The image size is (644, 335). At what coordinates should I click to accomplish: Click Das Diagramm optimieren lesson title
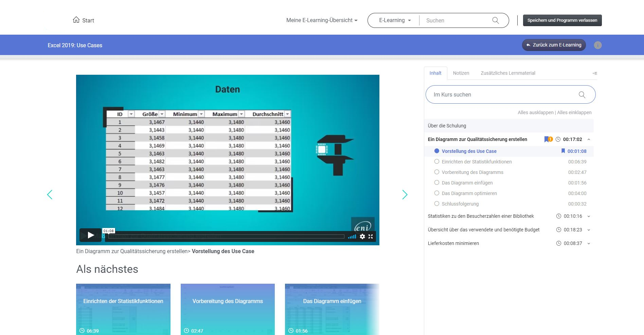coord(469,193)
